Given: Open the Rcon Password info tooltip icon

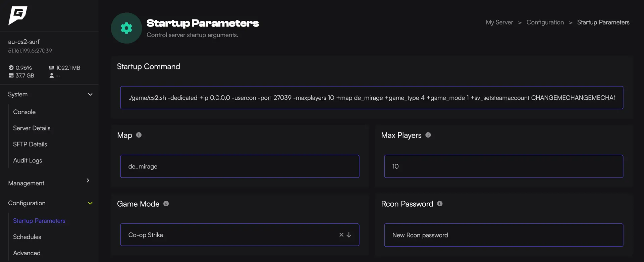Looking at the screenshot, I should [440, 204].
